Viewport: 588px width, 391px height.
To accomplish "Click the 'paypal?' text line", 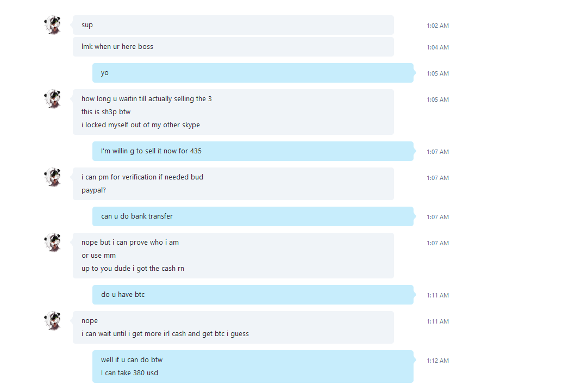I will [94, 190].
